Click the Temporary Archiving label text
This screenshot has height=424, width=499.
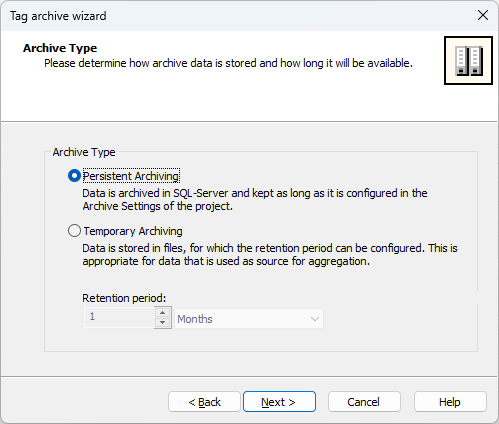pos(133,231)
